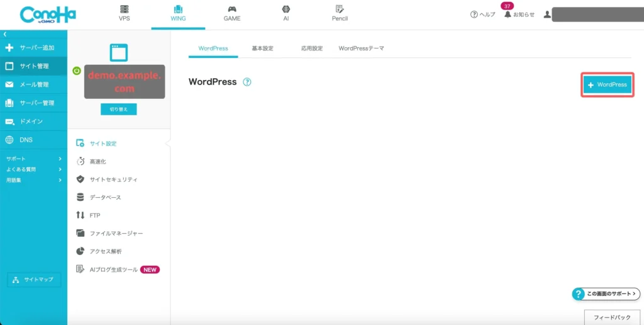The width and height of the screenshot is (644, 325).
Task: Switch to the 基本設定 tab
Action: tap(262, 48)
